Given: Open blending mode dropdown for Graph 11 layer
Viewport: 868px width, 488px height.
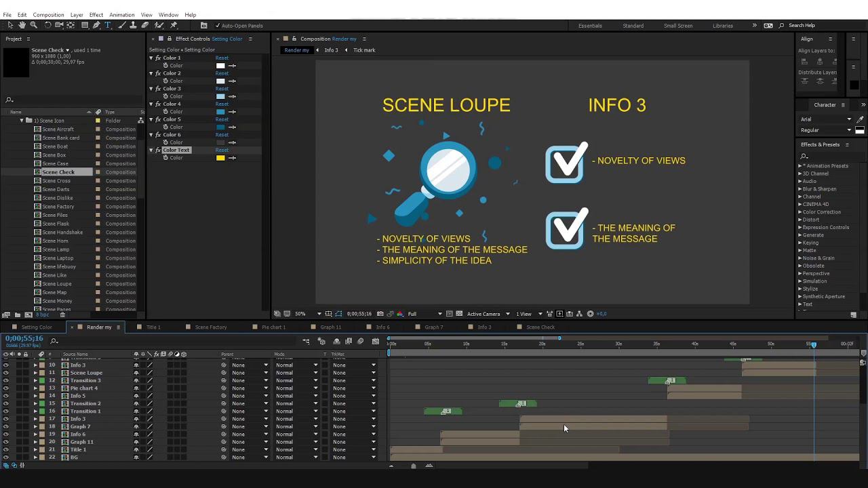Looking at the screenshot, I should coord(296,442).
